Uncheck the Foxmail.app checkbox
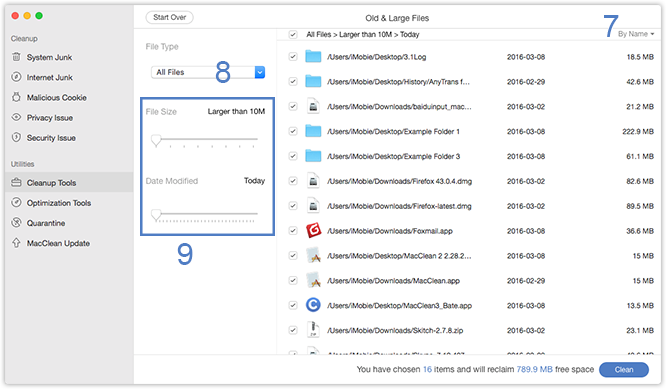Screen dimensions: 666x389 293,231
